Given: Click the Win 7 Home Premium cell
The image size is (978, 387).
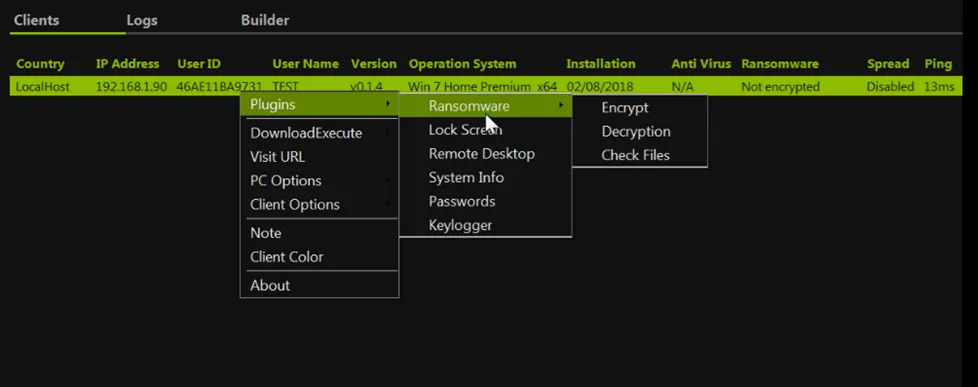Looking at the screenshot, I should 482,87.
